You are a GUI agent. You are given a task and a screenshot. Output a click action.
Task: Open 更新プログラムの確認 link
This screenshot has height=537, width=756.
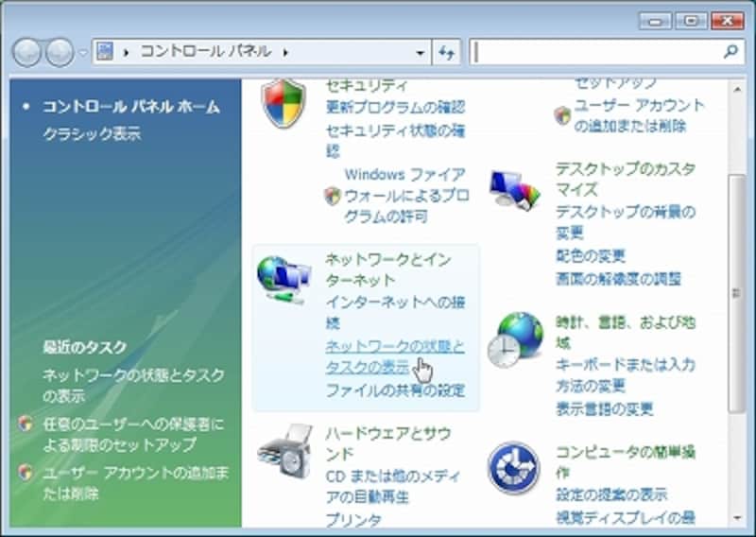(395, 107)
